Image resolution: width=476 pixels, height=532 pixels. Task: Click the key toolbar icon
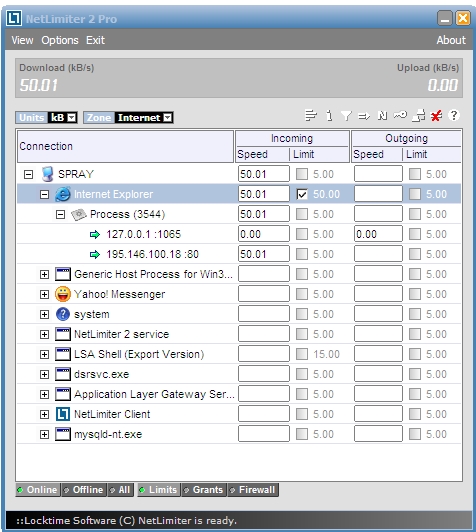400,115
